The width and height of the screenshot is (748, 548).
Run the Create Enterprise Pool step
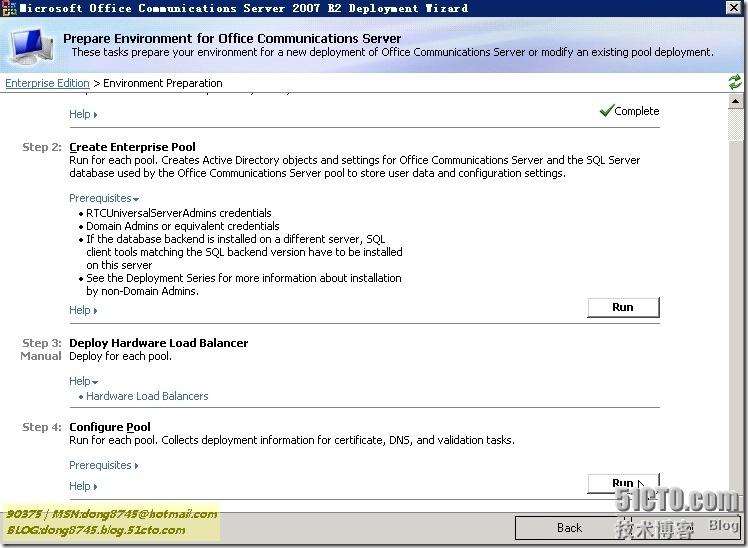[x=623, y=307]
